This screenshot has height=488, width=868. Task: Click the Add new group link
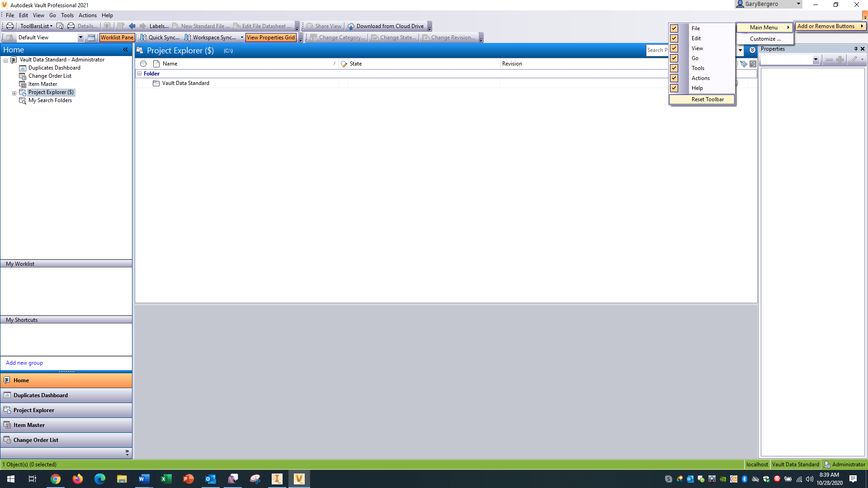pos(24,362)
